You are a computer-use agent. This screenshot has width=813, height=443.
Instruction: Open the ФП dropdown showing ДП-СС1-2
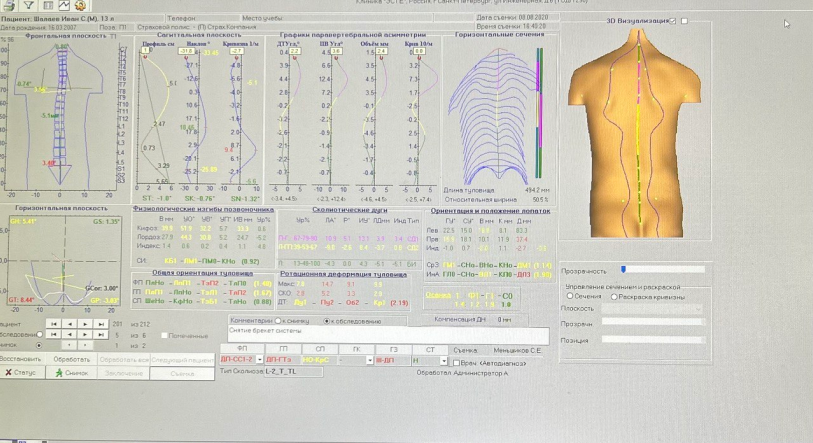coord(260,359)
